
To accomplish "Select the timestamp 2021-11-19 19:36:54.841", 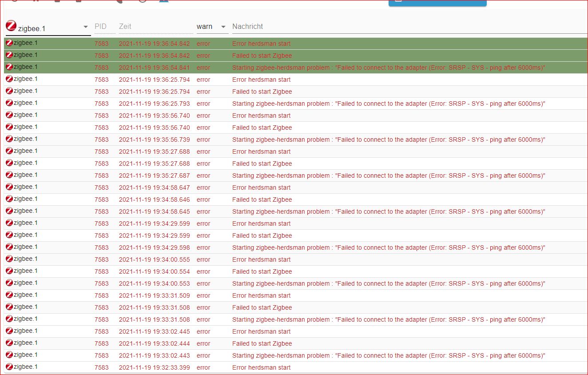I will [x=154, y=68].
